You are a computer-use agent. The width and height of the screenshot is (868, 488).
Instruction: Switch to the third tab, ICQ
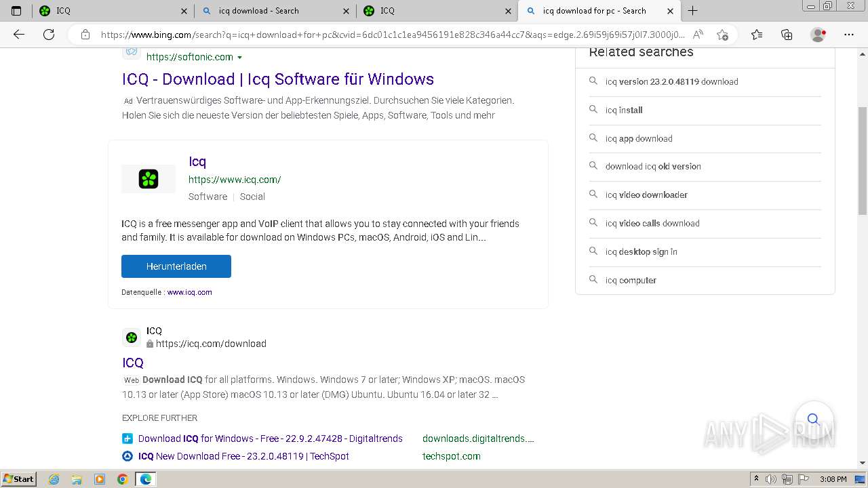click(x=436, y=11)
